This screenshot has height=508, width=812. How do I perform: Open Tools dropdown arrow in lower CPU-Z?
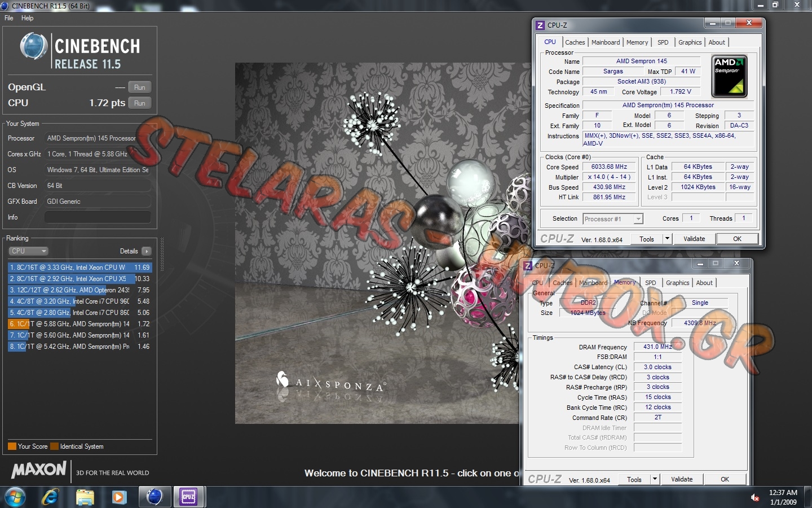(x=655, y=480)
